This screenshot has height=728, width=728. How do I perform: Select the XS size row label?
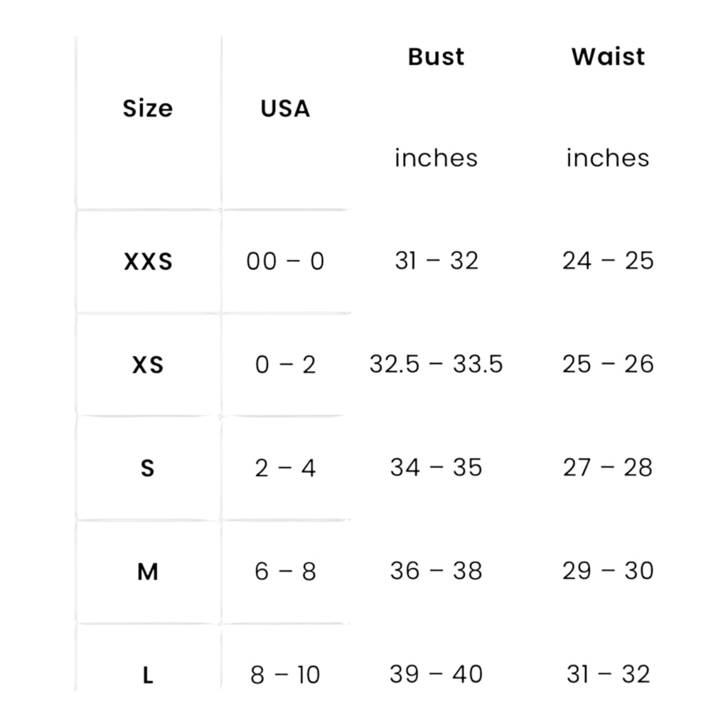(148, 365)
